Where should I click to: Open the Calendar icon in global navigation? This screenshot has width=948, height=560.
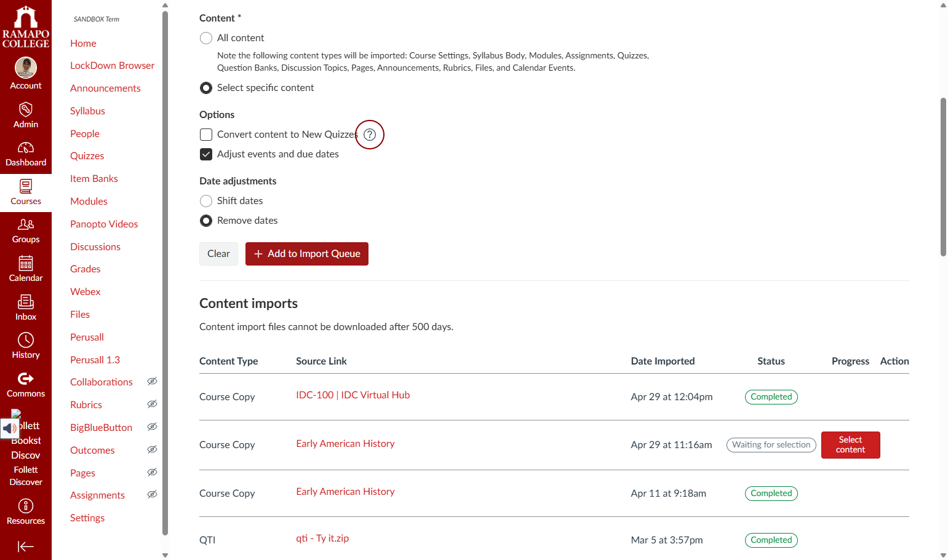(26, 263)
